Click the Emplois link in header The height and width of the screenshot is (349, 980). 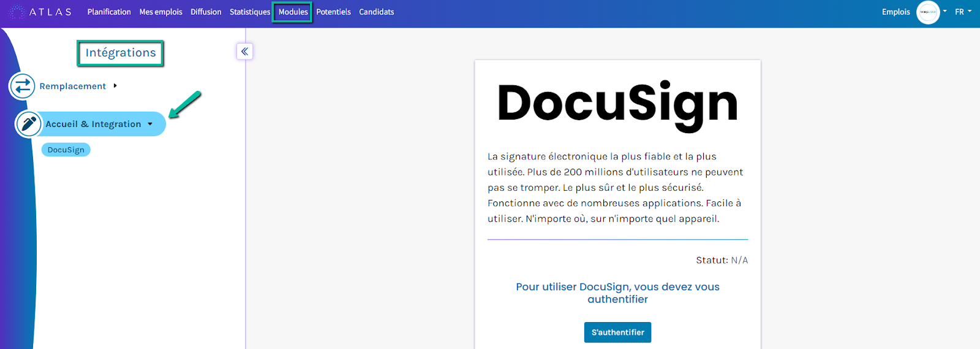pos(895,12)
